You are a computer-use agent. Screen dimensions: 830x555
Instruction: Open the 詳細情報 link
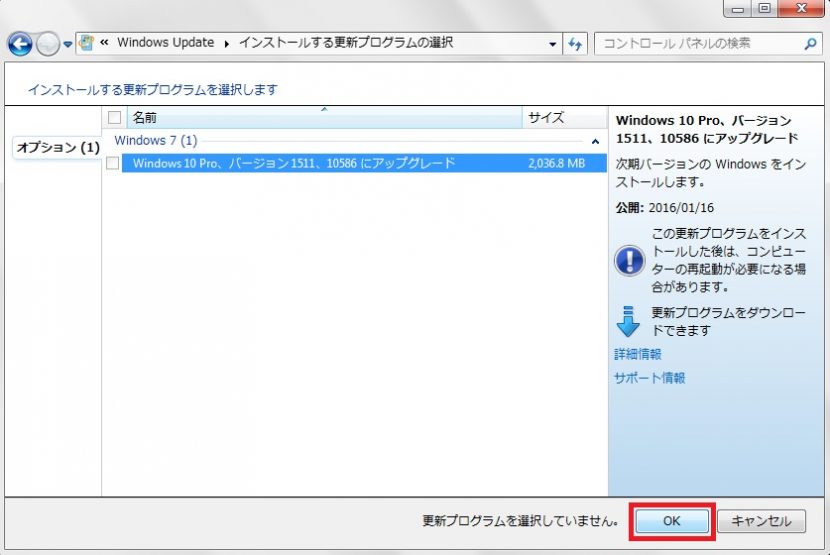point(638,354)
